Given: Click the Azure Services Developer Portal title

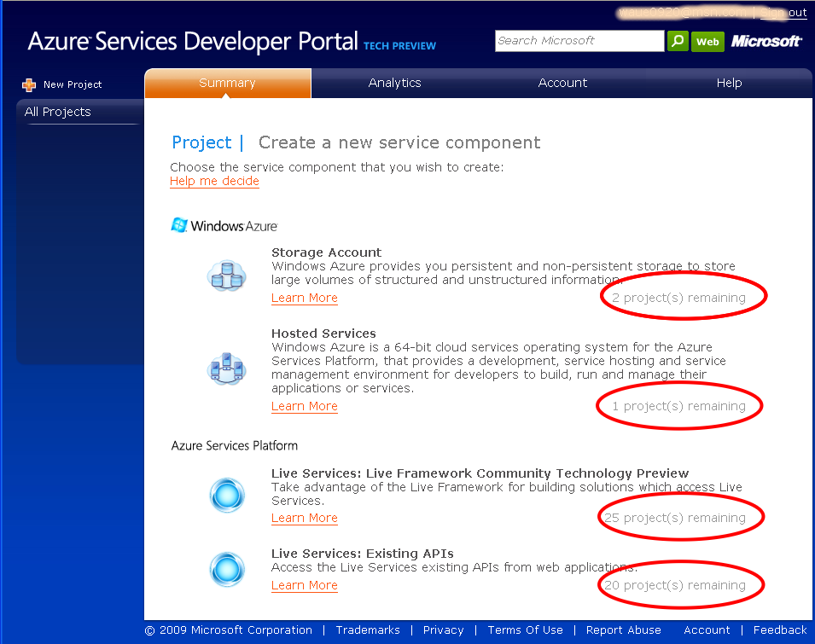Looking at the screenshot, I should [193, 42].
